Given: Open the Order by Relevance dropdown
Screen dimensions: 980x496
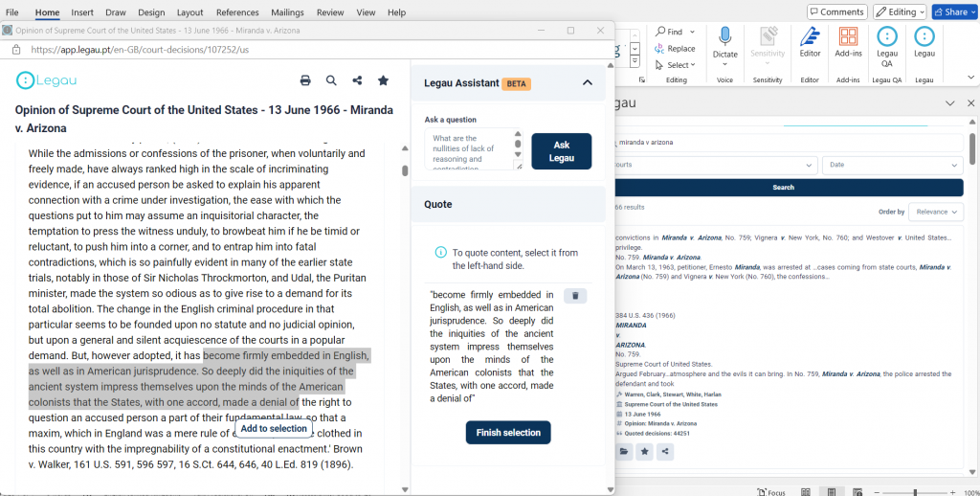Looking at the screenshot, I should [x=936, y=212].
